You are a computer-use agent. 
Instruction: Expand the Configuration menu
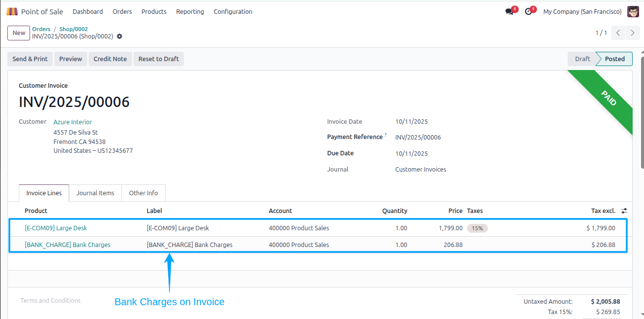pyautogui.click(x=233, y=11)
